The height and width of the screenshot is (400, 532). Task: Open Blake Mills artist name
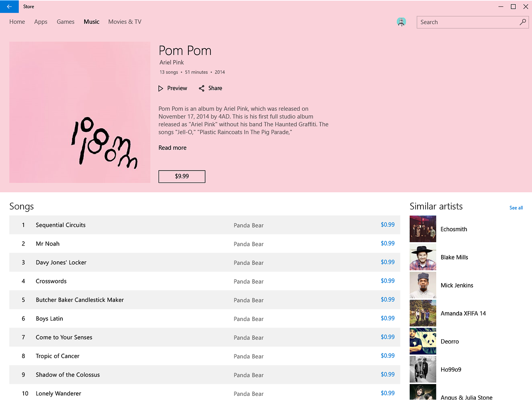coord(454,257)
